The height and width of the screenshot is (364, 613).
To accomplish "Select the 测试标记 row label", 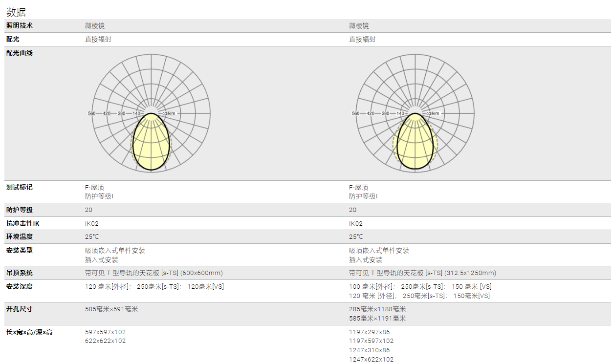I will (x=20, y=188).
